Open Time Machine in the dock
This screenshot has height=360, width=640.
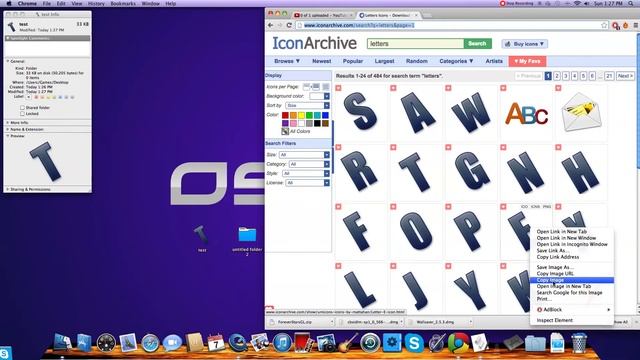(x=370, y=343)
